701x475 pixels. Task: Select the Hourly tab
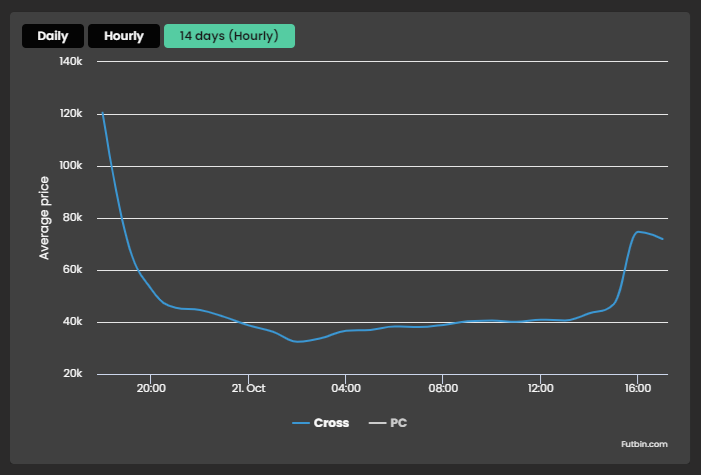coord(123,36)
